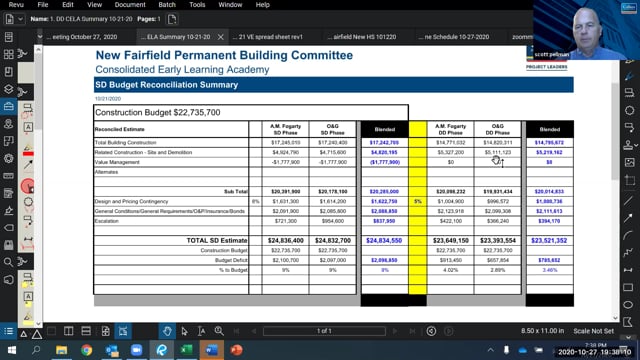Toggle the sync views mode
Image resolution: width=640 pixels, height=360 pixels.
(x=123, y=331)
